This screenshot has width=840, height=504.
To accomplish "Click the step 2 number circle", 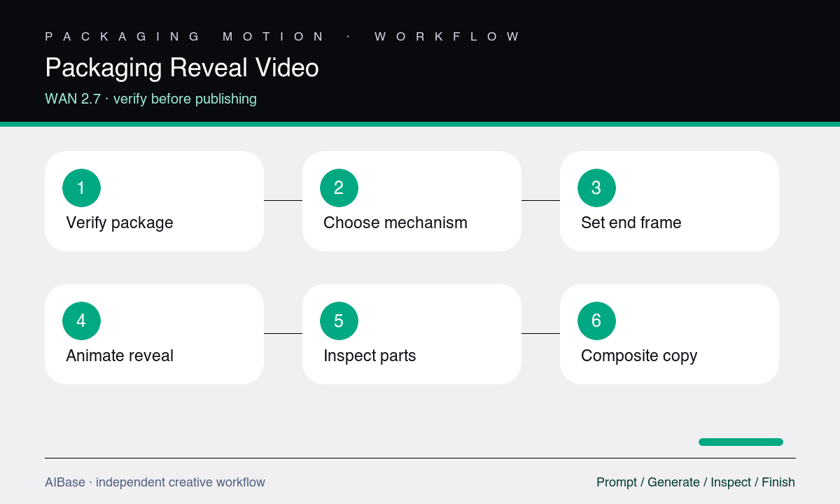I will tap(339, 188).
